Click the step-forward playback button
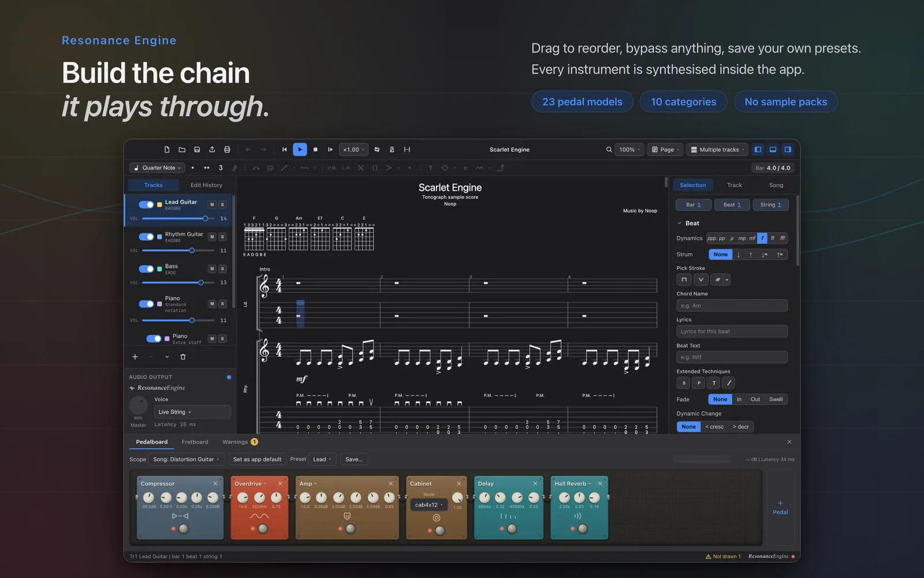 330,150
